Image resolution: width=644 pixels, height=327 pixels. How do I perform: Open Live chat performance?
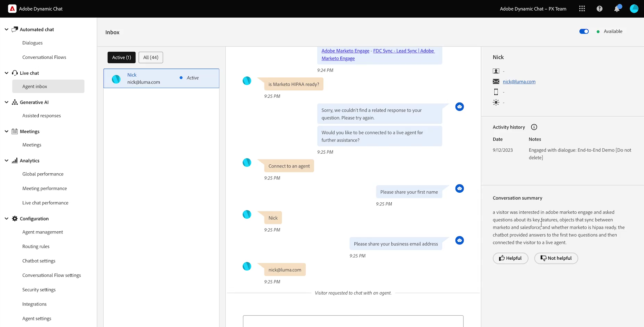[45, 203]
